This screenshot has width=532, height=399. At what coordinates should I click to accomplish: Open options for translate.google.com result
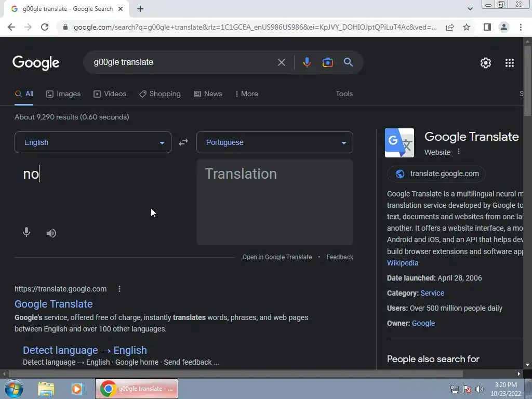coord(119,289)
